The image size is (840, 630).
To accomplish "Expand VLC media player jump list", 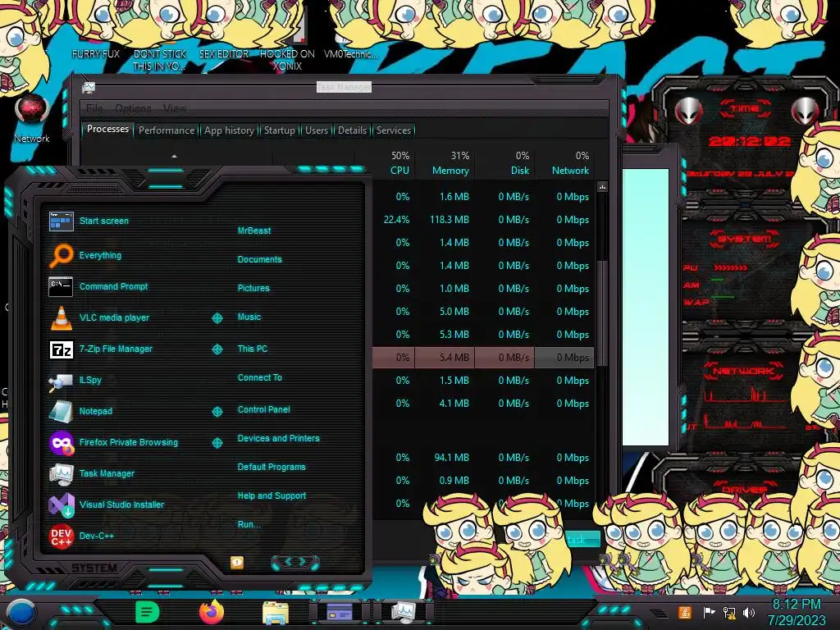I will (217, 318).
